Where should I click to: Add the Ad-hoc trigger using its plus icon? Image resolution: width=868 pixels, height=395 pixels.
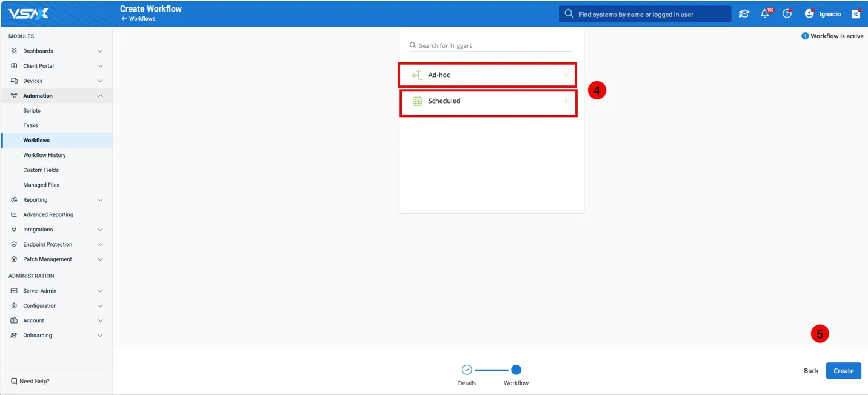pos(566,75)
